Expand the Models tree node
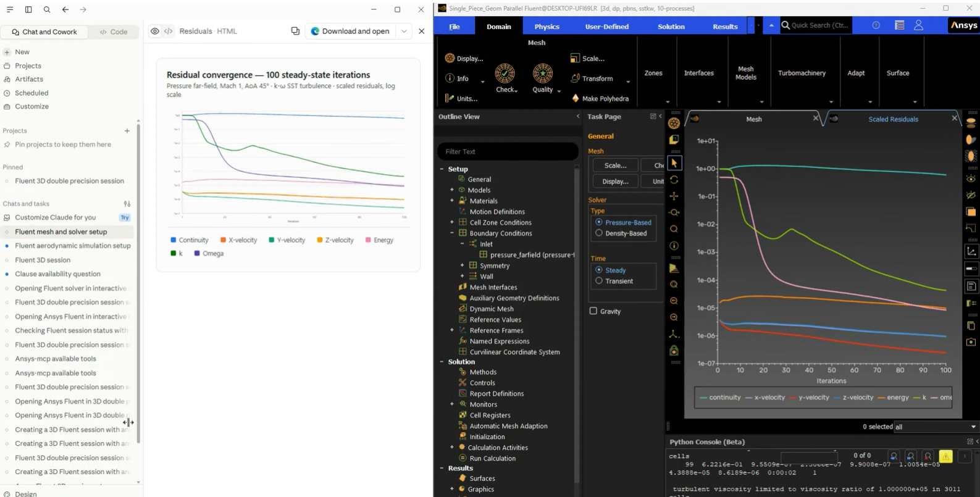Screen dimensions: 980x497 (452, 190)
